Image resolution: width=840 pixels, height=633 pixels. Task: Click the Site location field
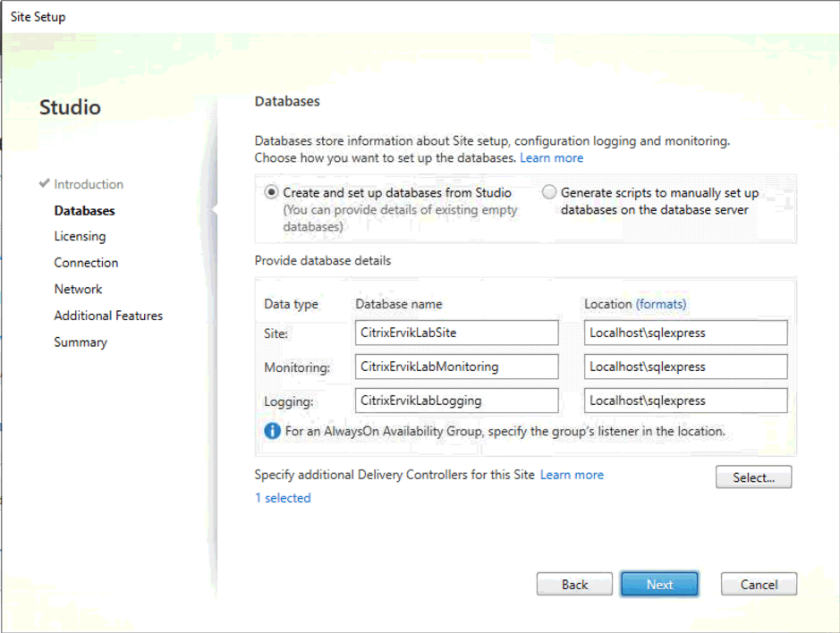[686, 333]
